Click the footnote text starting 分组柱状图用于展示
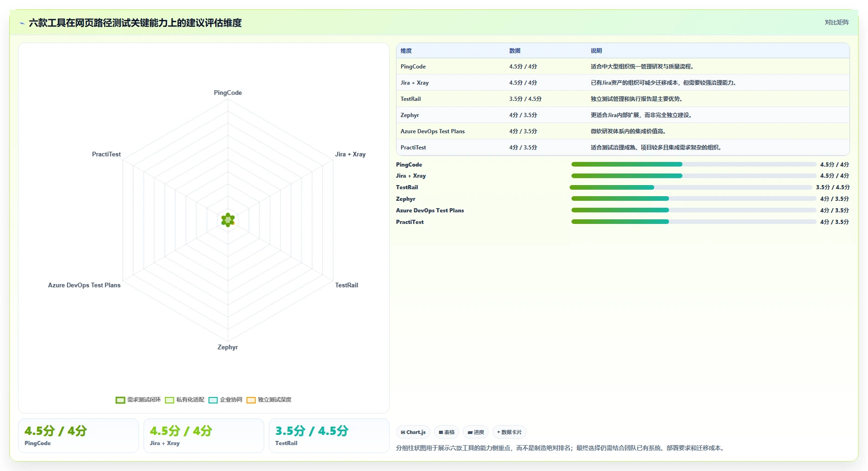 561,448
